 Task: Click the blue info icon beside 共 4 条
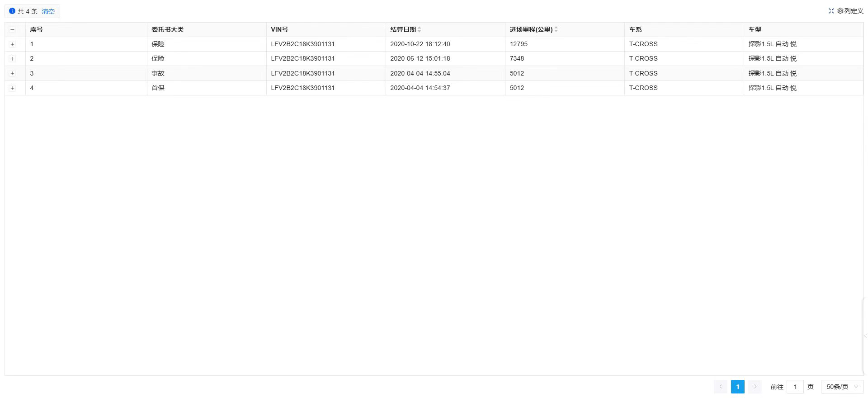[12, 11]
